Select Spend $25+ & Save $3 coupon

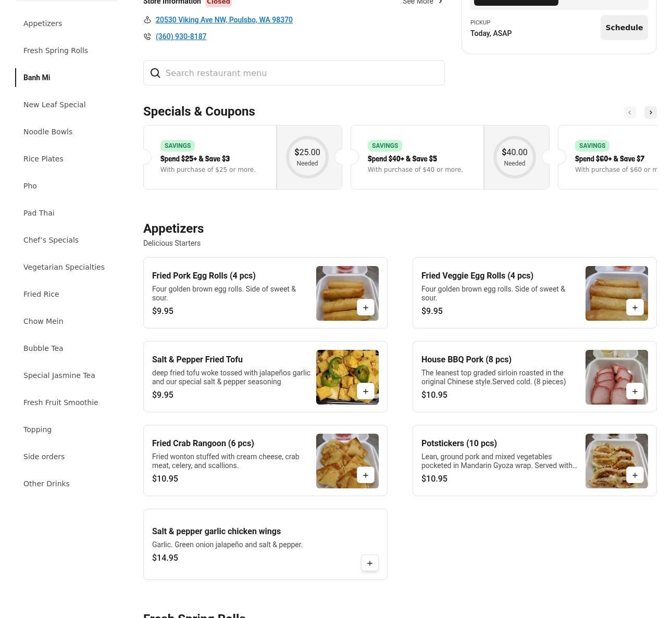[209, 157]
